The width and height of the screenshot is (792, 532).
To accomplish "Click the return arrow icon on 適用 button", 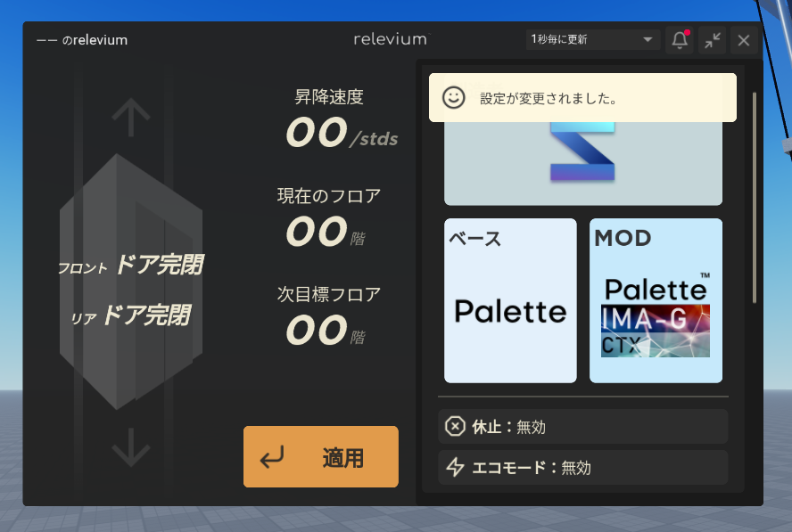I will pyautogui.click(x=272, y=457).
